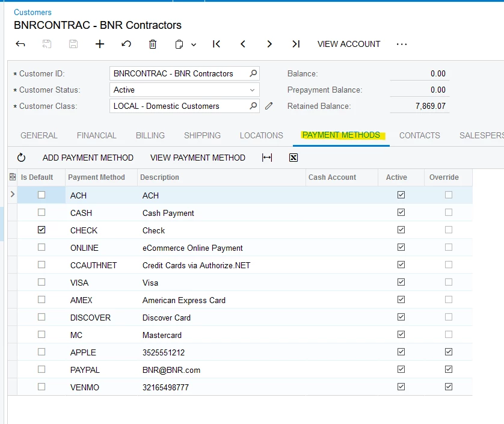Click ADD PAYMENT METHOD button
Image resolution: width=504 pixels, height=424 pixels.
pyautogui.click(x=88, y=158)
